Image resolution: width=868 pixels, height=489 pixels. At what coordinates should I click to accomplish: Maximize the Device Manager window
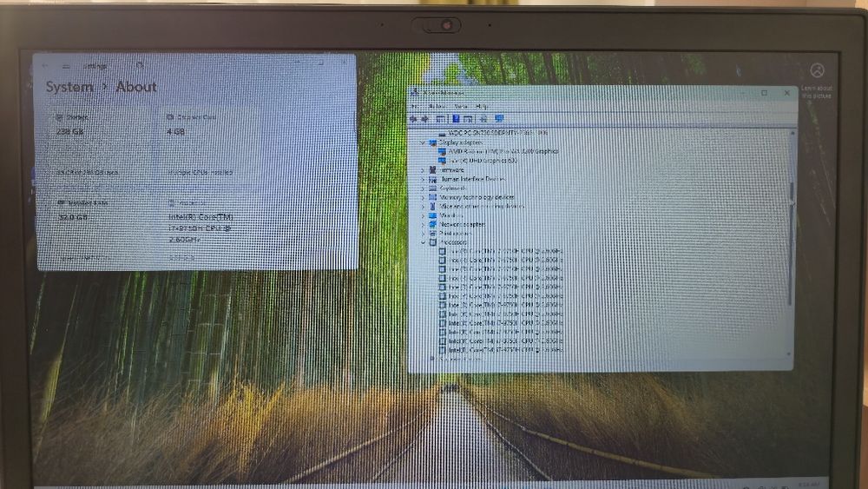coord(765,93)
